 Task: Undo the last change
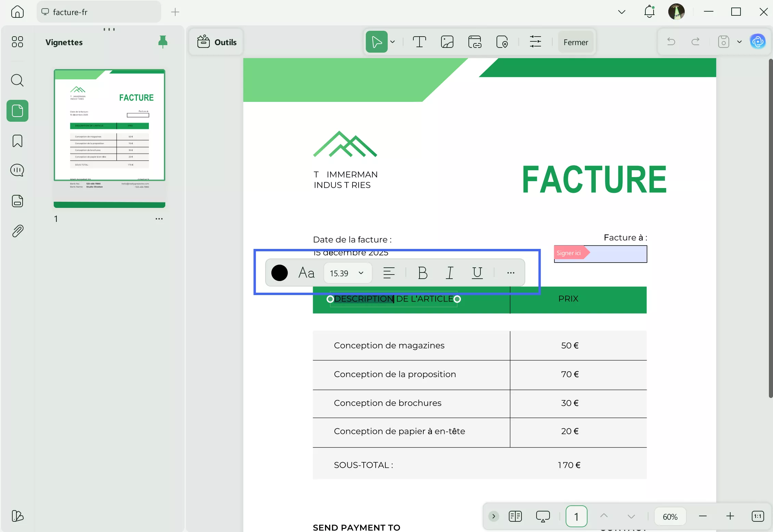670,41
